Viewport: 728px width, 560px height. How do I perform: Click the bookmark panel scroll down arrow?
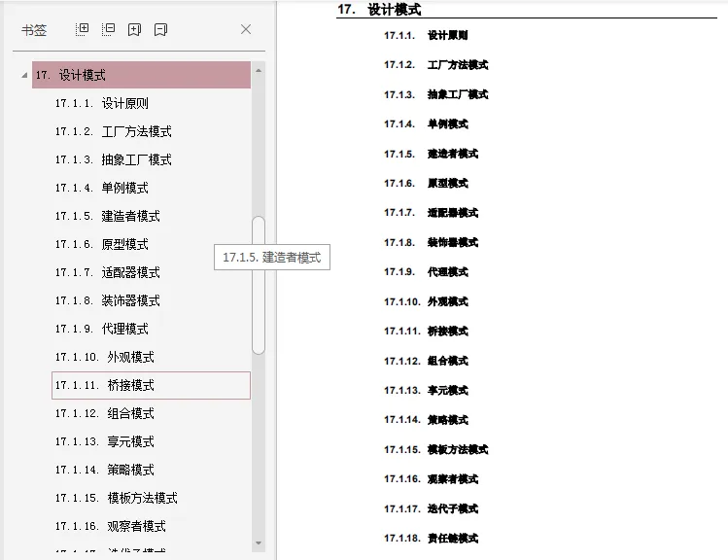pos(259,542)
